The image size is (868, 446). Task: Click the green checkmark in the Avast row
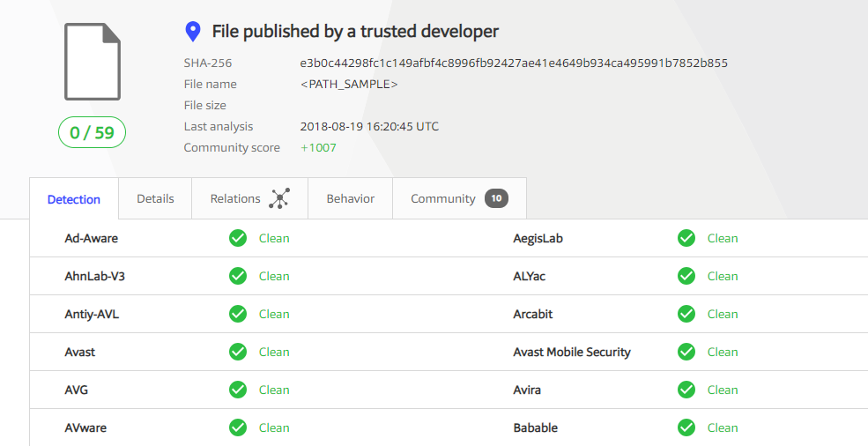(x=238, y=352)
